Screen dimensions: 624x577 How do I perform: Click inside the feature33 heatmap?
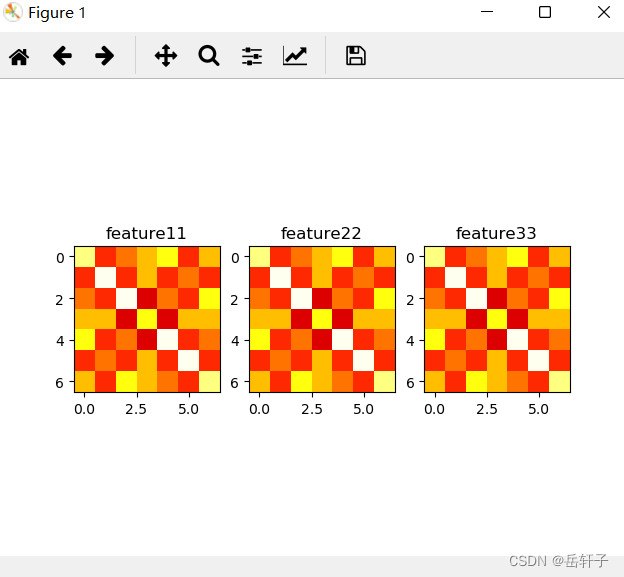tap(497, 319)
